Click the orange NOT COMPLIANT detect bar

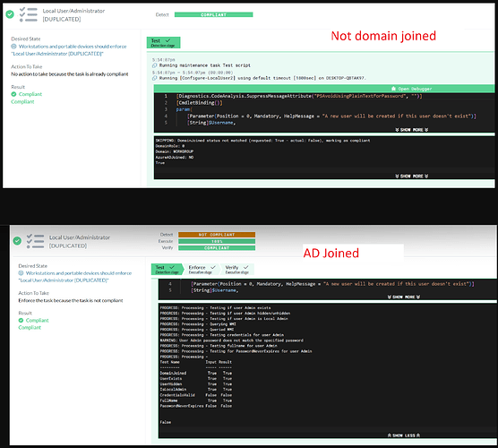click(x=217, y=235)
